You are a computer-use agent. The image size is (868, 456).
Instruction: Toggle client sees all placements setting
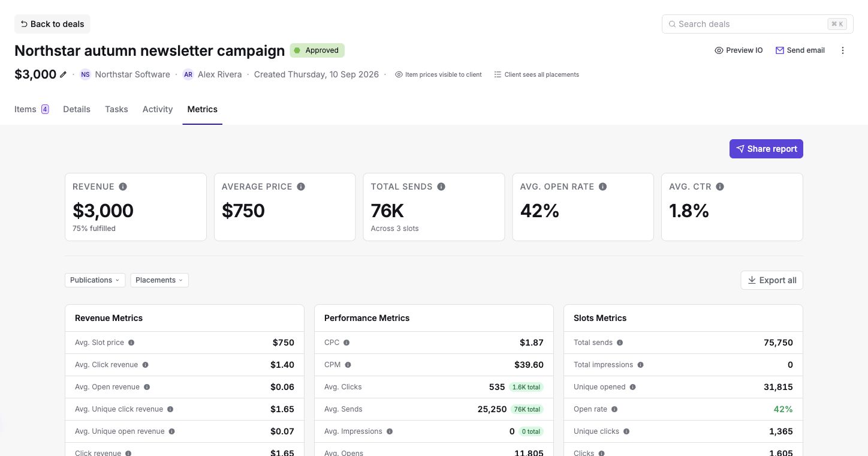[537, 74]
